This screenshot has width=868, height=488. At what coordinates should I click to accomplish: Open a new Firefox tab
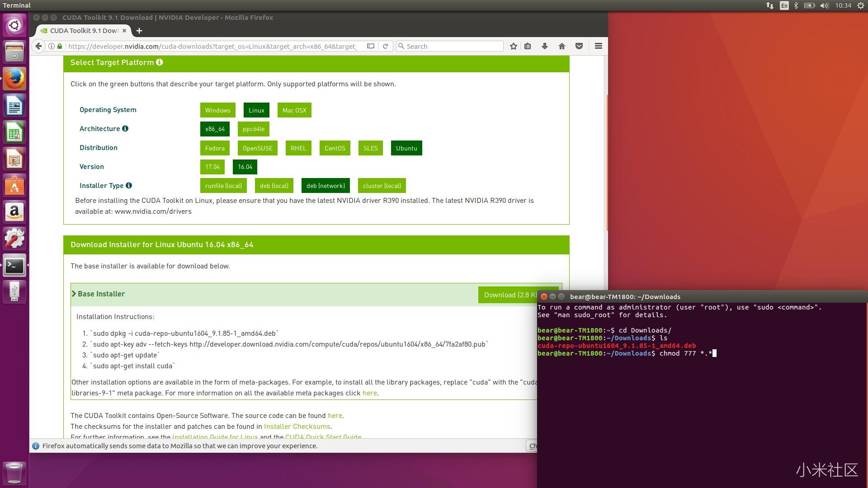point(139,31)
